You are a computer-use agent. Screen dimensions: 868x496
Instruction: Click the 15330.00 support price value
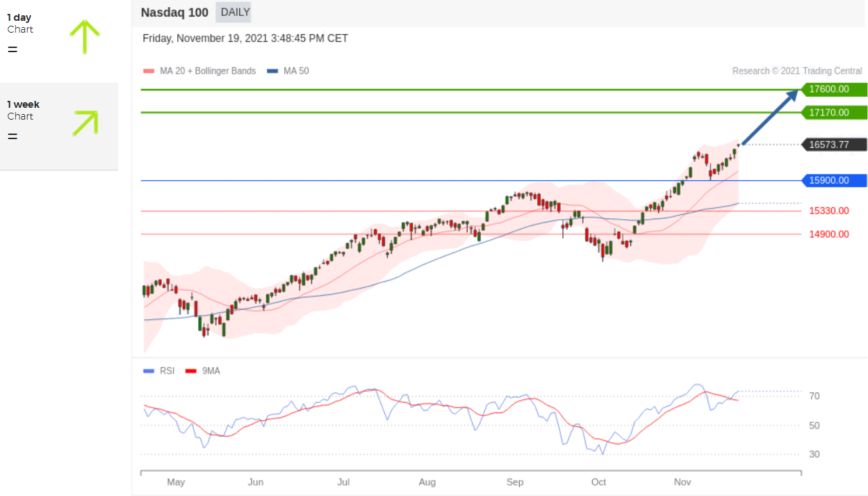[x=829, y=211]
